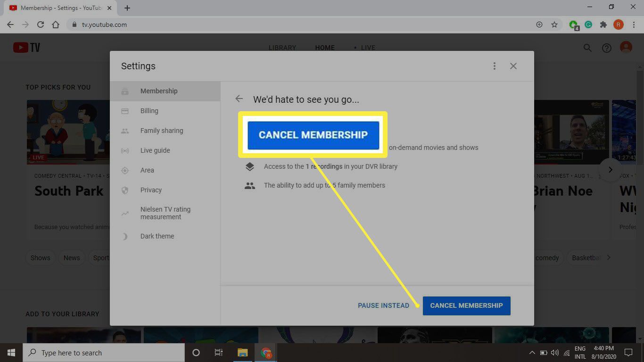Click the Grammarly extension icon
The height and width of the screenshot is (362, 644).
[588, 25]
